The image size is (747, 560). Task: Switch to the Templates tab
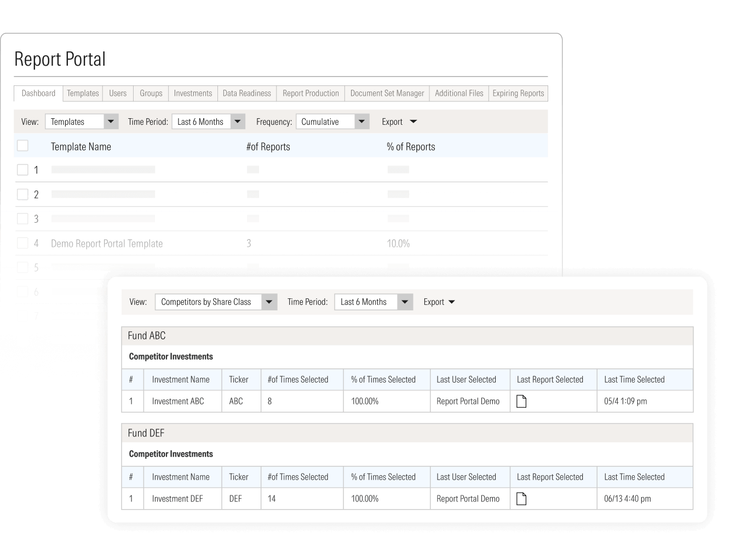[83, 93]
